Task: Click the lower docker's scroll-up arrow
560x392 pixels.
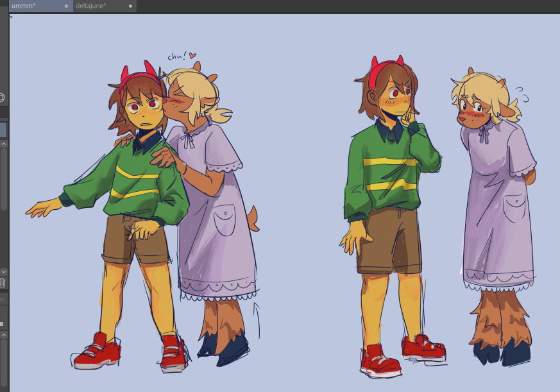Action: [4, 335]
